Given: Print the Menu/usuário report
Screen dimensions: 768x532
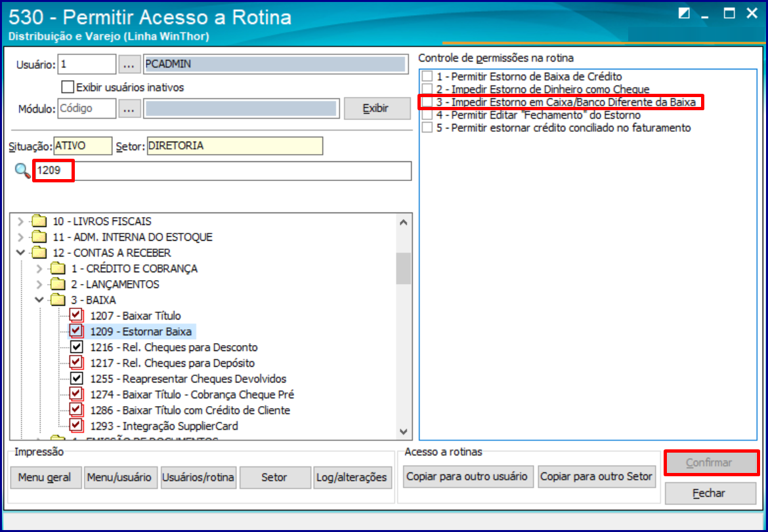Looking at the screenshot, I should [121, 477].
